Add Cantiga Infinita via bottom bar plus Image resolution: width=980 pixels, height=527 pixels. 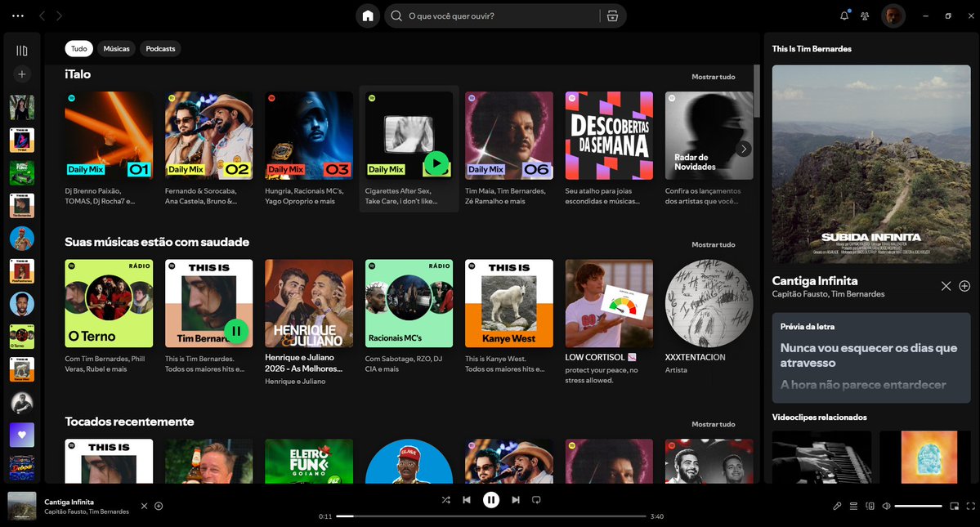tap(159, 507)
